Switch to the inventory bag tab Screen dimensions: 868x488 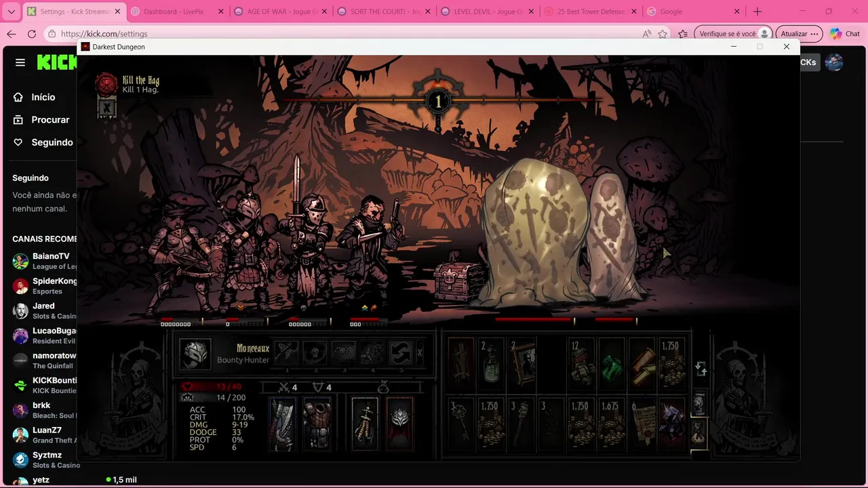tap(699, 432)
